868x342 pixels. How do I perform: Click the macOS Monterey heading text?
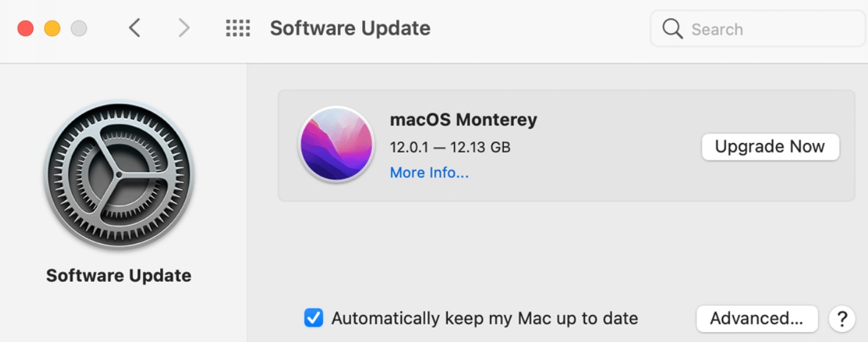[x=463, y=119]
